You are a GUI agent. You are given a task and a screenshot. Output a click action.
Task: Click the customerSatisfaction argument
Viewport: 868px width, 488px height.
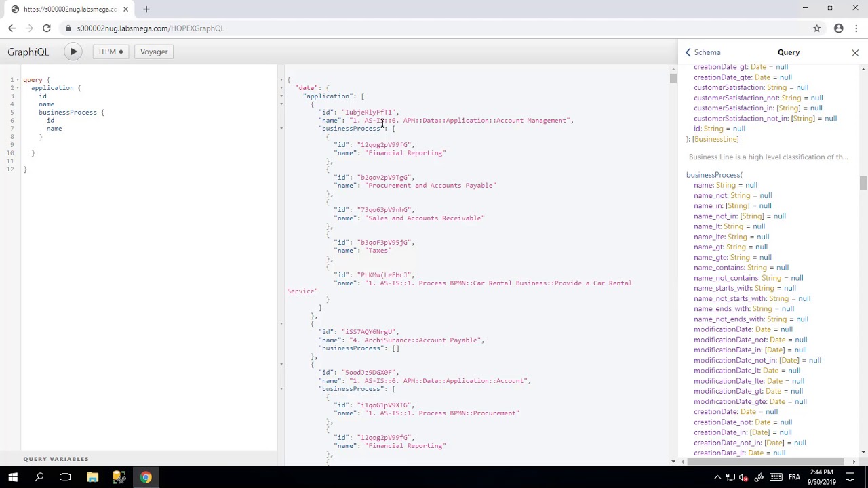[x=729, y=87]
